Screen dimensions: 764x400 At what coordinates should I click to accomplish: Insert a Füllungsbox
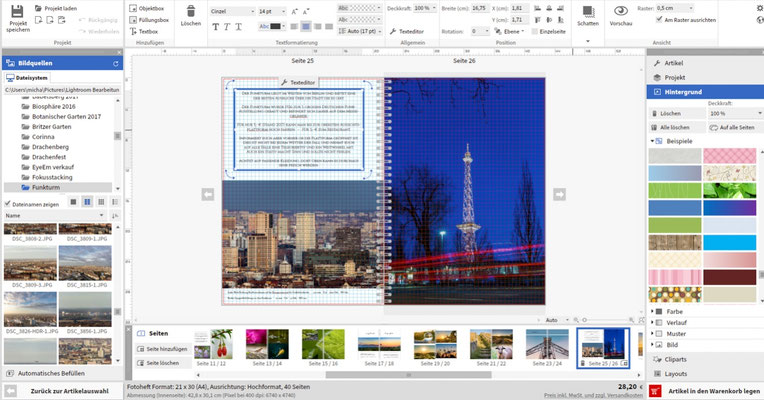(149, 20)
